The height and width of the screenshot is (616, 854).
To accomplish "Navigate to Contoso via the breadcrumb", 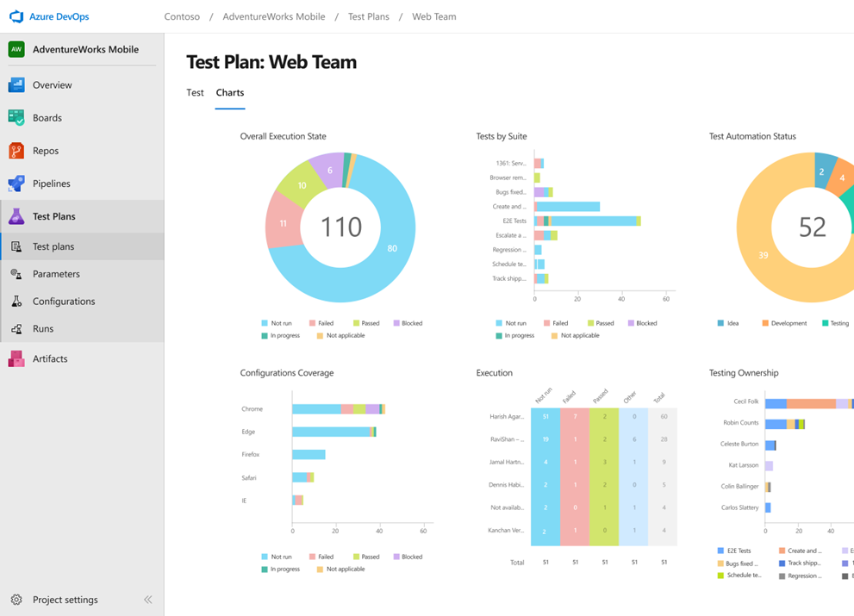I will [x=182, y=16].
